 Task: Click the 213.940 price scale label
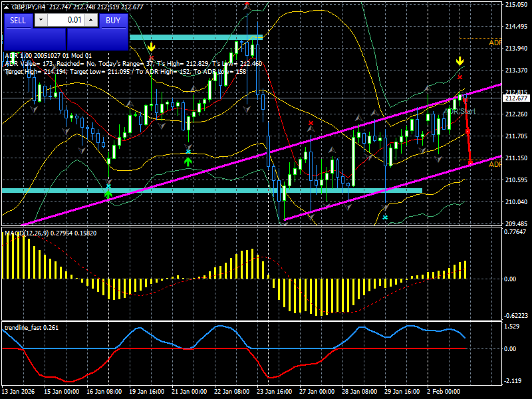click(516, 48)
